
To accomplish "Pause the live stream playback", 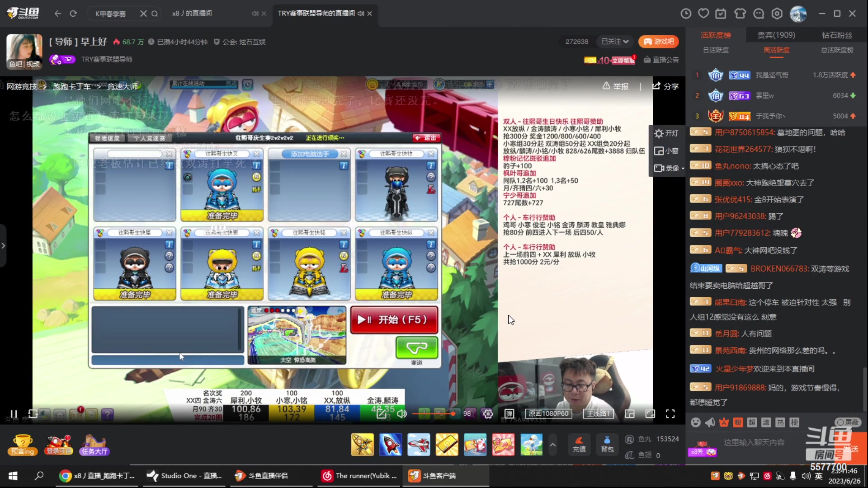I will point(14,414).
